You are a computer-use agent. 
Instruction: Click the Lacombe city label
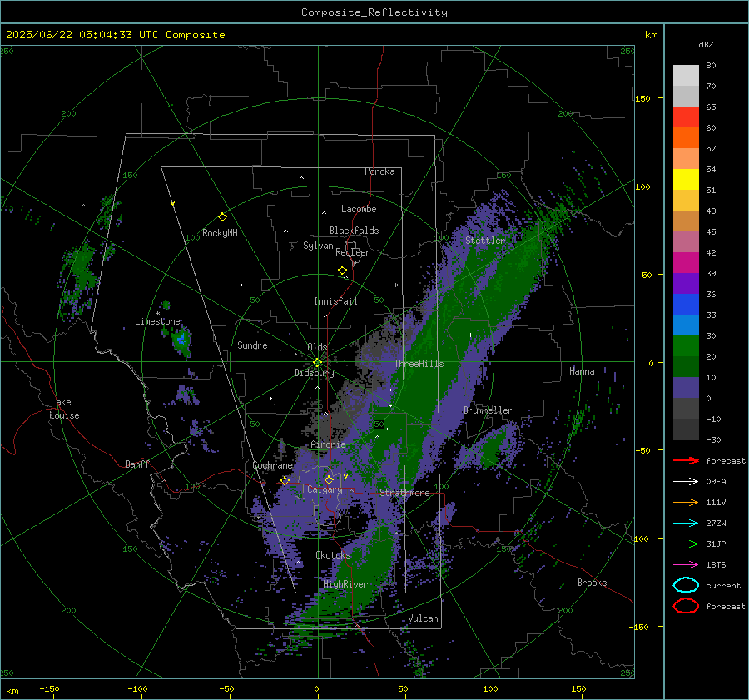point(359,209)
